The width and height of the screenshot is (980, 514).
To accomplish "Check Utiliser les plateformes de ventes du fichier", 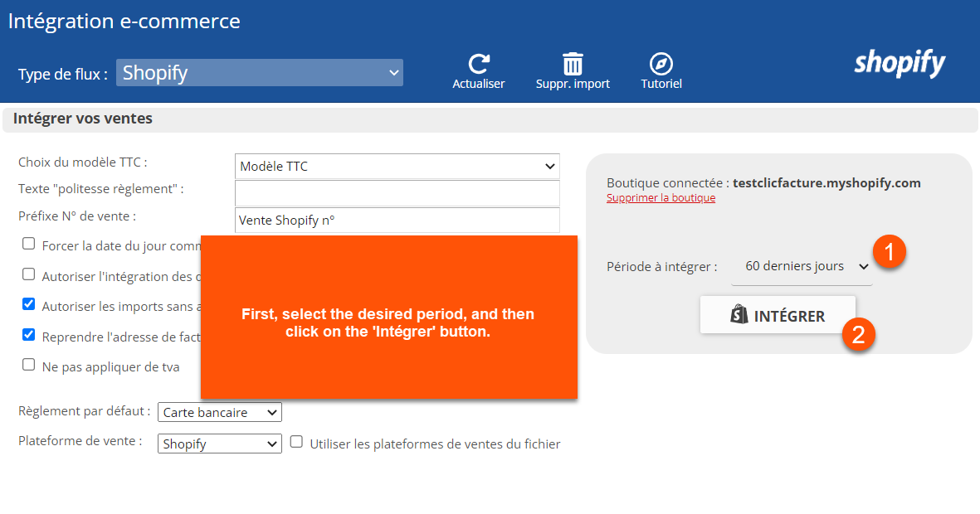I will click(x=297, y=442).
